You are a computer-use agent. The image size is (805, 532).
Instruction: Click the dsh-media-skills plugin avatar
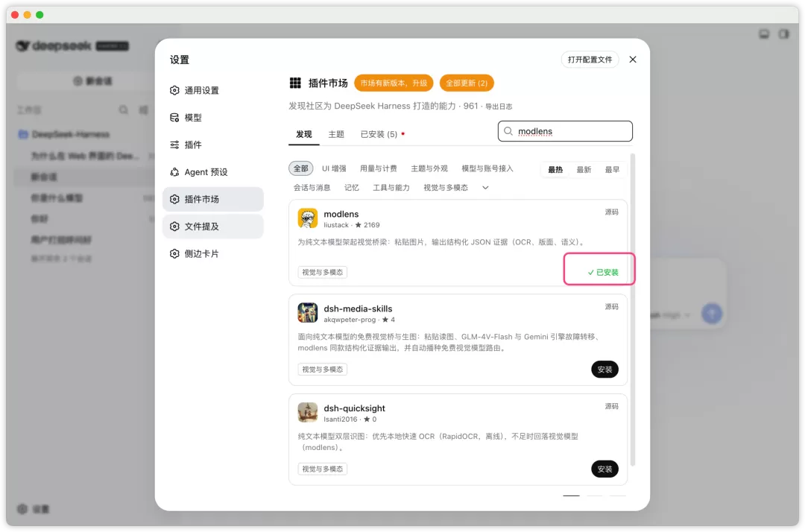[x=308, y=313]
